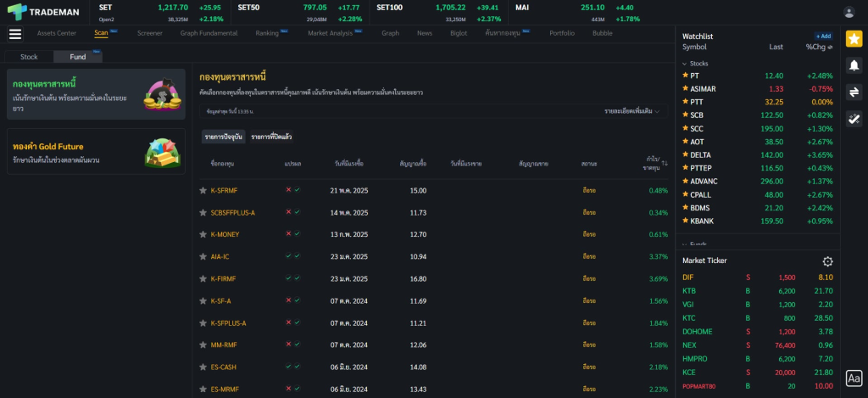Select ADVANC row in watchlist
This screenshot has width=868, height=398.
tap(757, 182)
